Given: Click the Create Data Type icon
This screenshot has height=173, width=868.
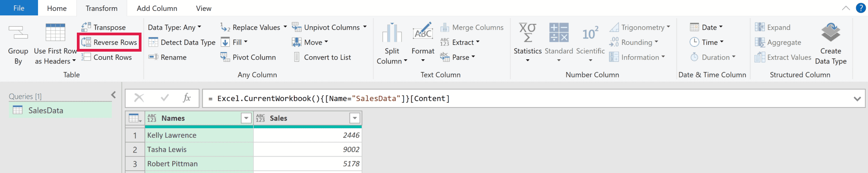Looking at the screenshot, I should pyautogui.click(x=830, y=33).
